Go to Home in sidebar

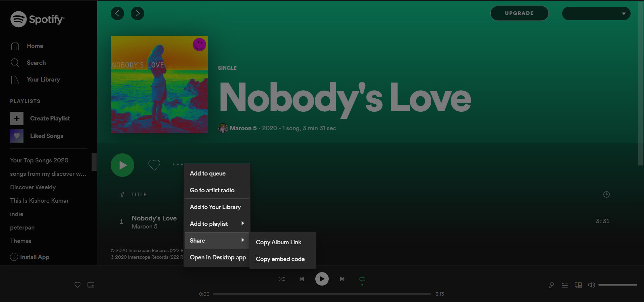[35, 46]
